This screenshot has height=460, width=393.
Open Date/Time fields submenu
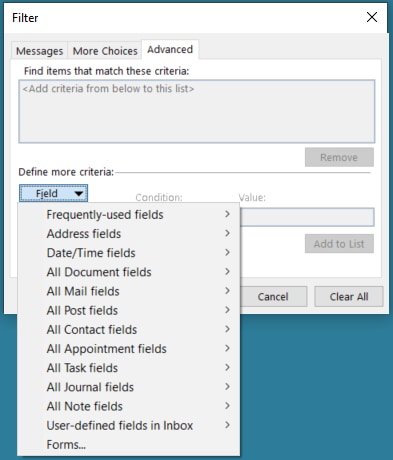129,253
